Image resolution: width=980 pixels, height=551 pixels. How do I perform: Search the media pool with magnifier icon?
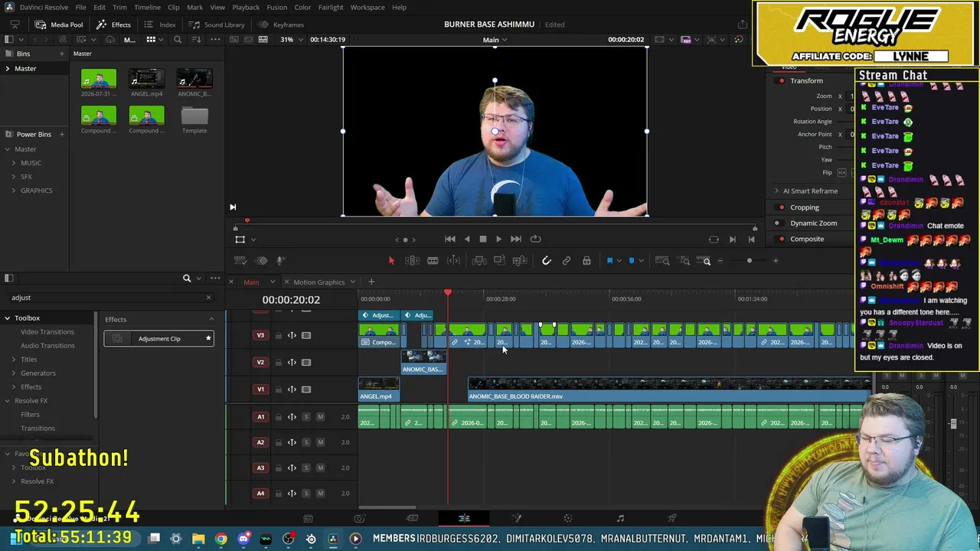(x=178, y=40)
